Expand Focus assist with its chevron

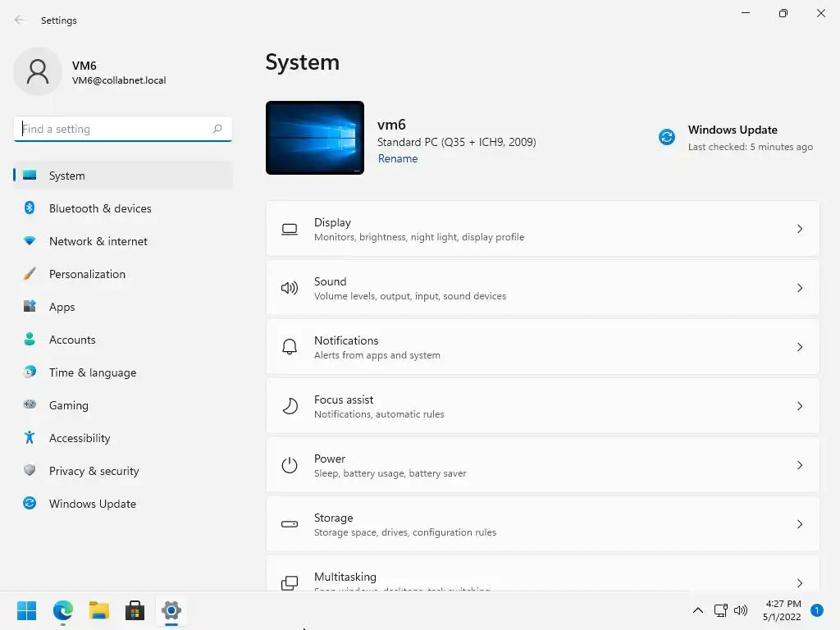click(x=799, y=406)
